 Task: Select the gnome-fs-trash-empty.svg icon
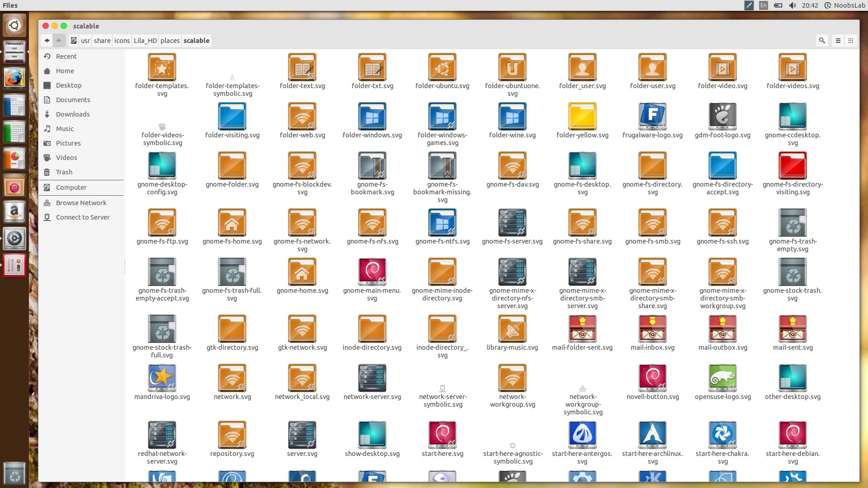[x=793, y=223]
